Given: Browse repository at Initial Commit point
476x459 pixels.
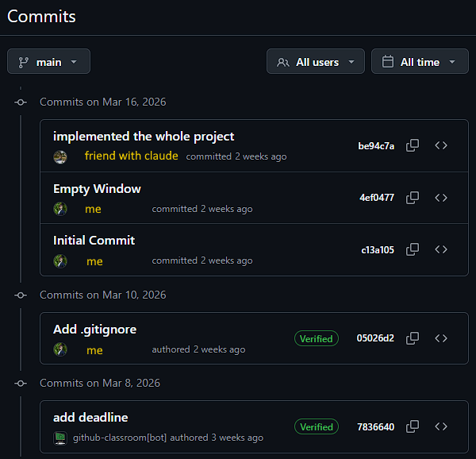Looking at the screenshot, I should [x=441, y=249].
